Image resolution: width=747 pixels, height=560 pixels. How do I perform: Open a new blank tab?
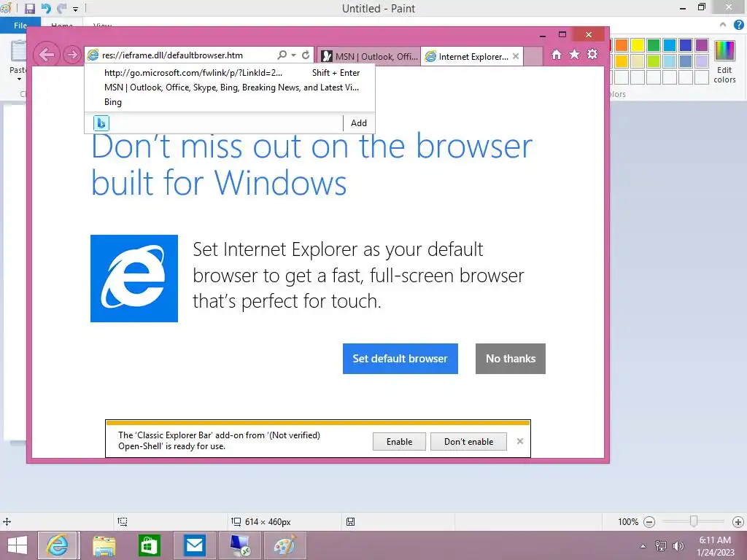click(533, 57)
